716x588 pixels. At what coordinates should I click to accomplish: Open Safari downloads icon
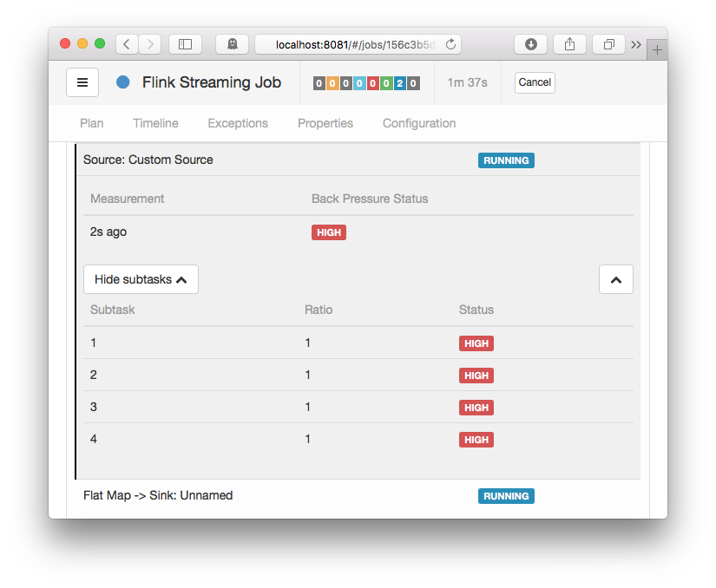tap(530, 44)
